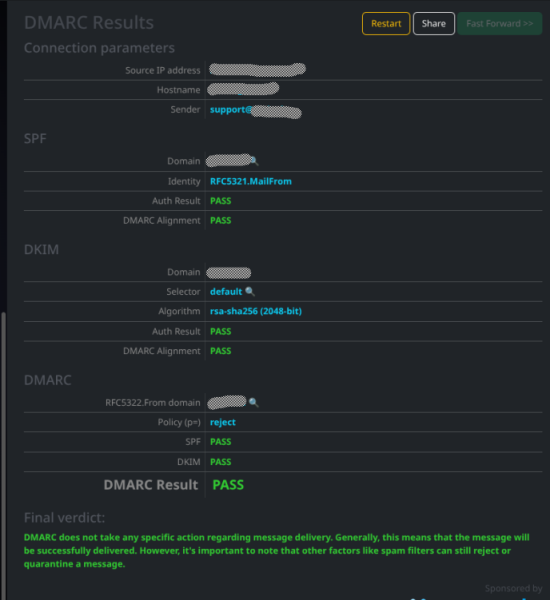Screen dimensions: 550x600
Task: Open the RFC5321.MailFrom identity link
Action: [251, 181]
